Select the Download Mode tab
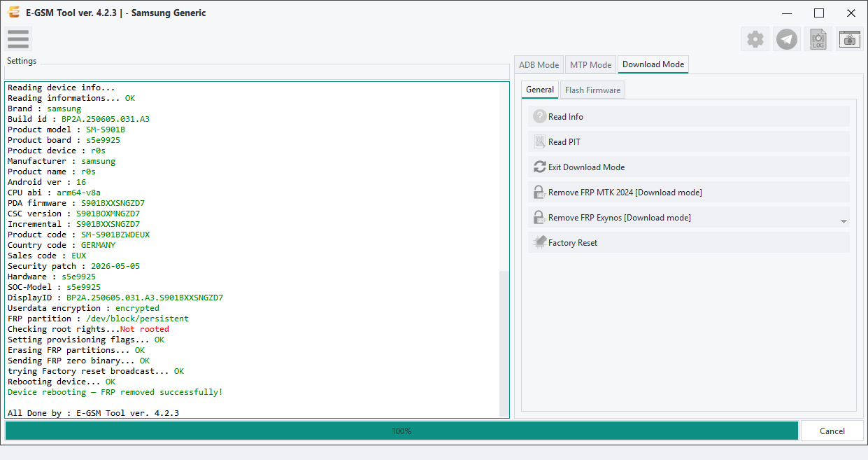The image size is (868, 460). 653,64
